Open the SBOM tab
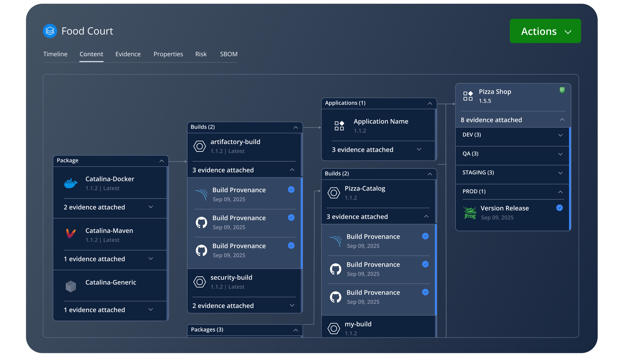The width and height of the screenshot is (620, 364). pyautogui.click(x=229, y=54)
